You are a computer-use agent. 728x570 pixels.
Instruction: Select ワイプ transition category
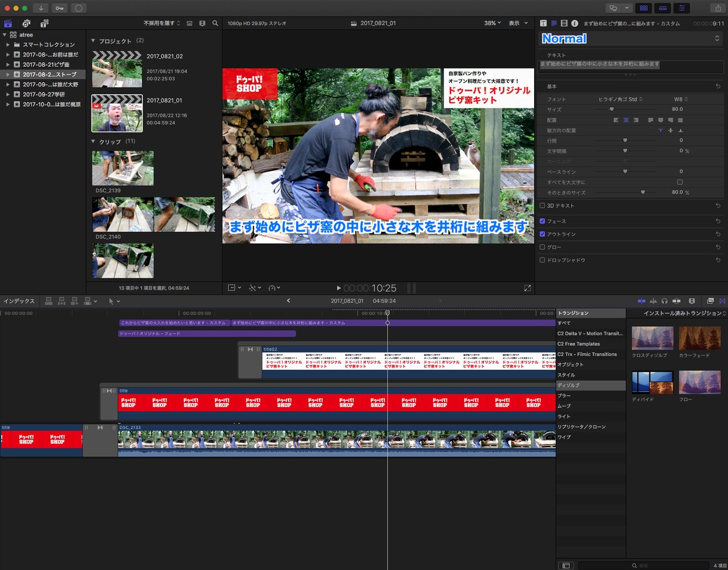click(x=591, y=437)
